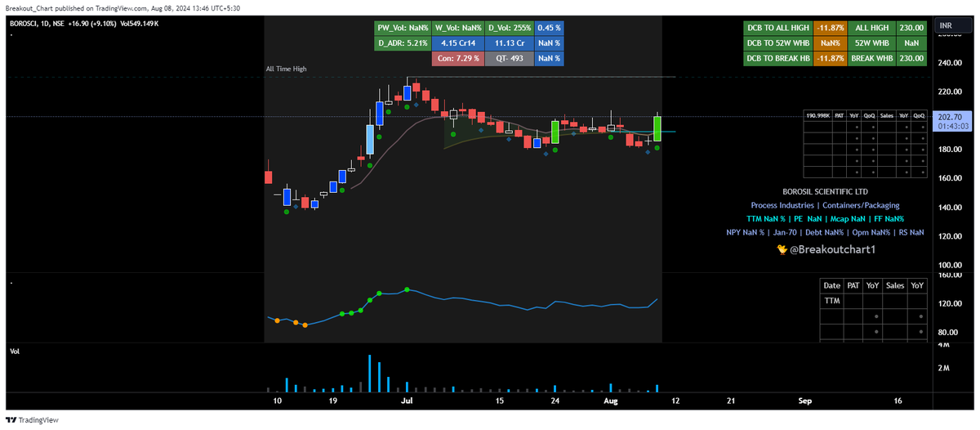Click the DCB TO ALL HIGH label

(x=778, y=28)
